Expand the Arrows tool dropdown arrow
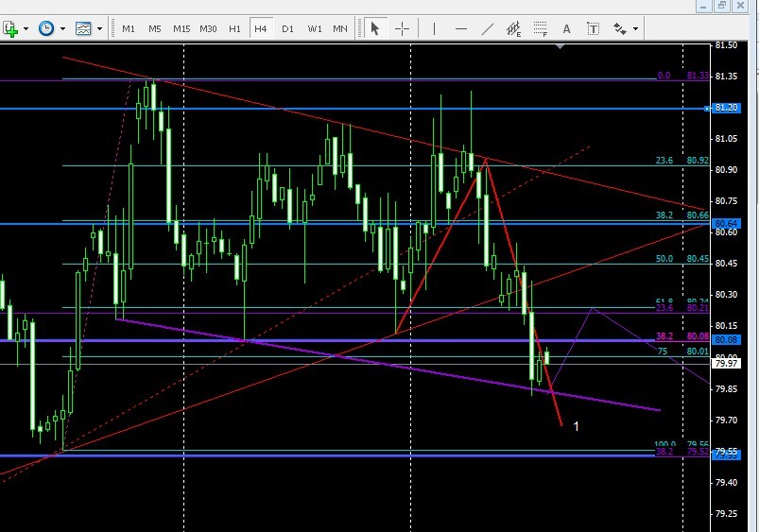 tap(635, 29)
